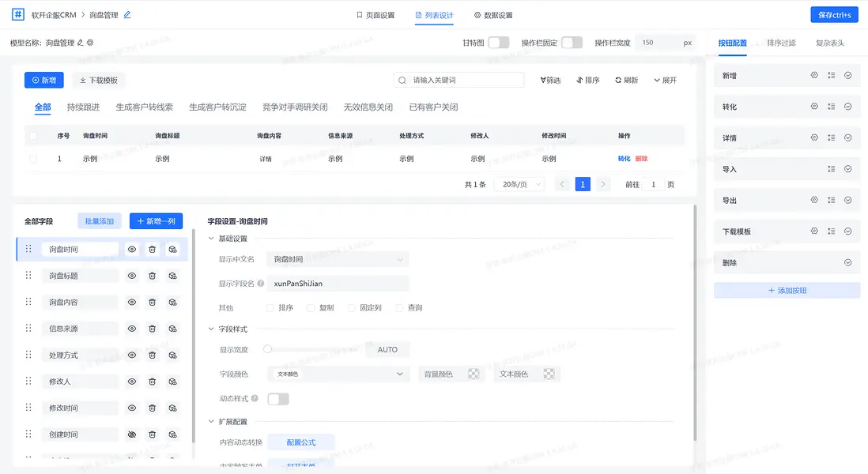
Task: Open settings icon for 新增 button config
Action: 814,75
